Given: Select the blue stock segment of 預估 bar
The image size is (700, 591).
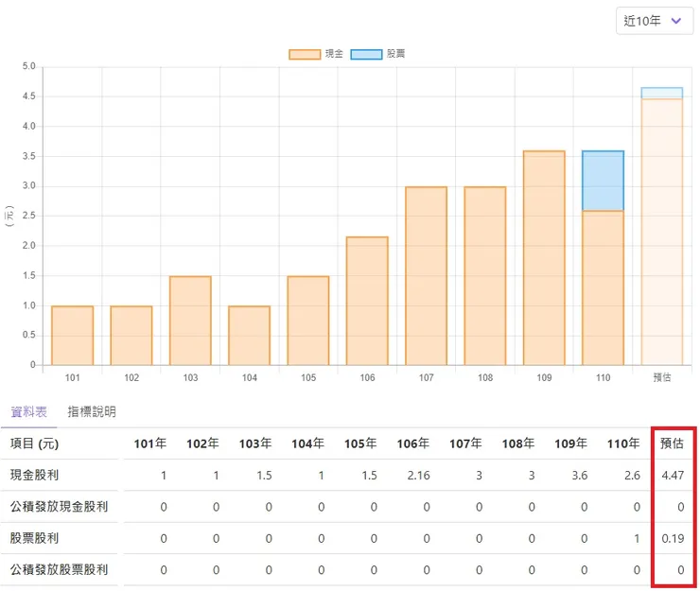Looking at the screenshot, I should point(661,93).
